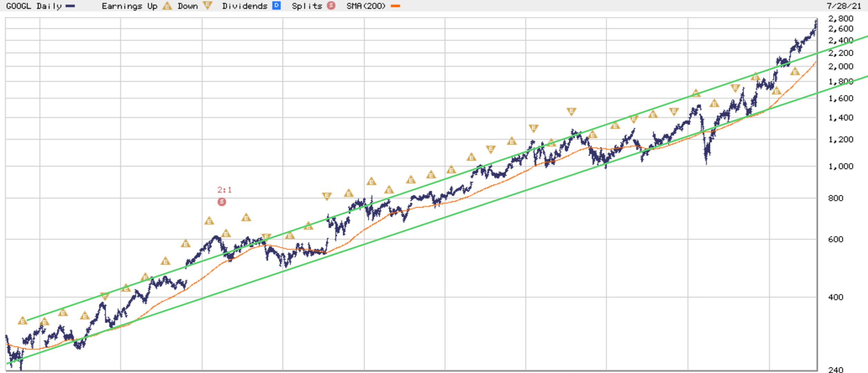Click the blue Dividends D legend icon

pyautogui.click(x=276, y=6)
